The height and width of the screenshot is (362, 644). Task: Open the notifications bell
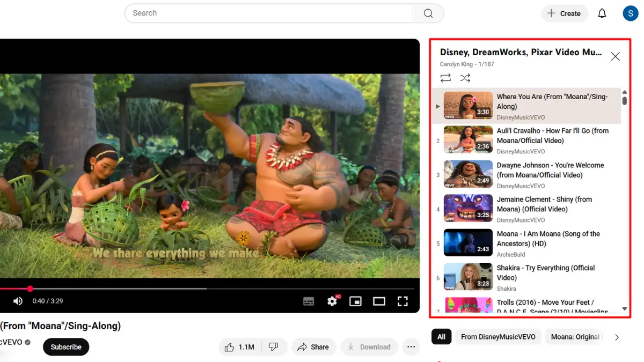[602, 13]
